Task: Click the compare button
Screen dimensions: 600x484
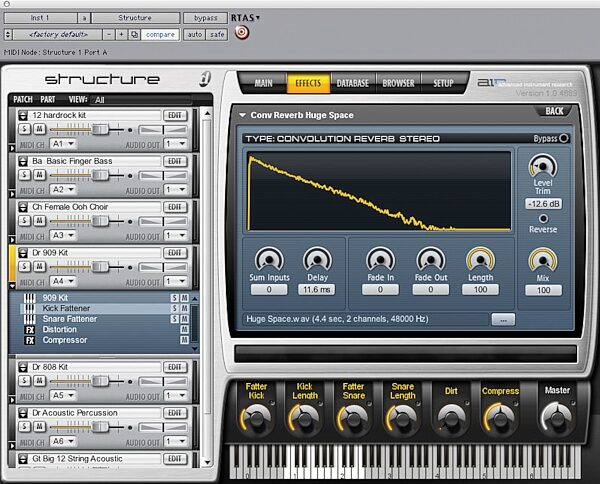Action: [160, 34]
